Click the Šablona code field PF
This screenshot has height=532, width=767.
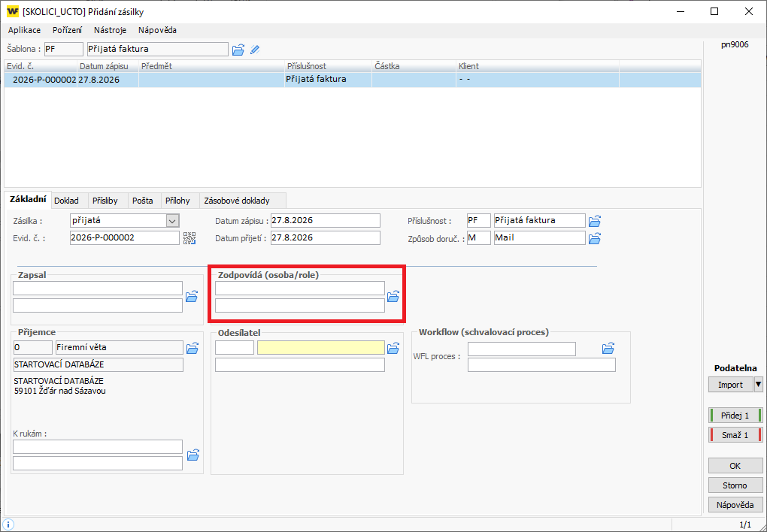[x=64, y=49]
